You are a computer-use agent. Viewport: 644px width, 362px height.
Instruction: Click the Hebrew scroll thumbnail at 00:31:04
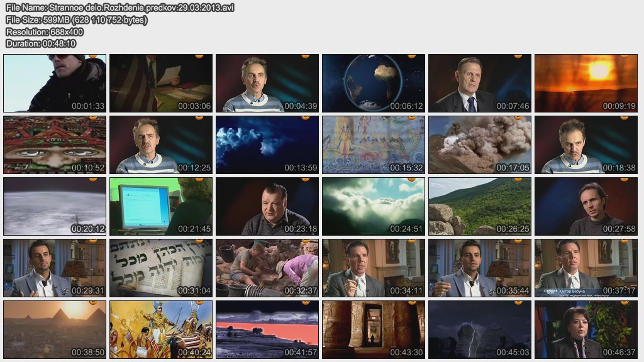coord(161,268)
